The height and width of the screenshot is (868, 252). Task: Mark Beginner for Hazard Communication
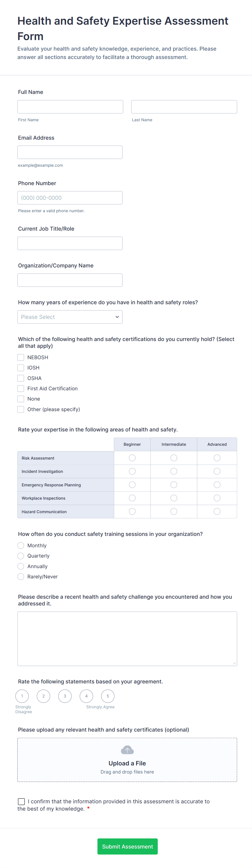(132, 512)
